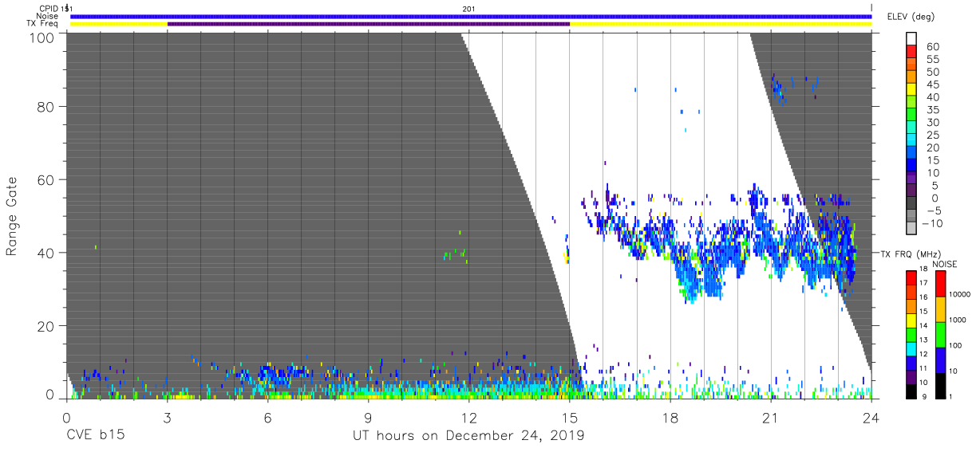
Task: Click the '35' label on ELEV scale
Action: coord(932,109)
